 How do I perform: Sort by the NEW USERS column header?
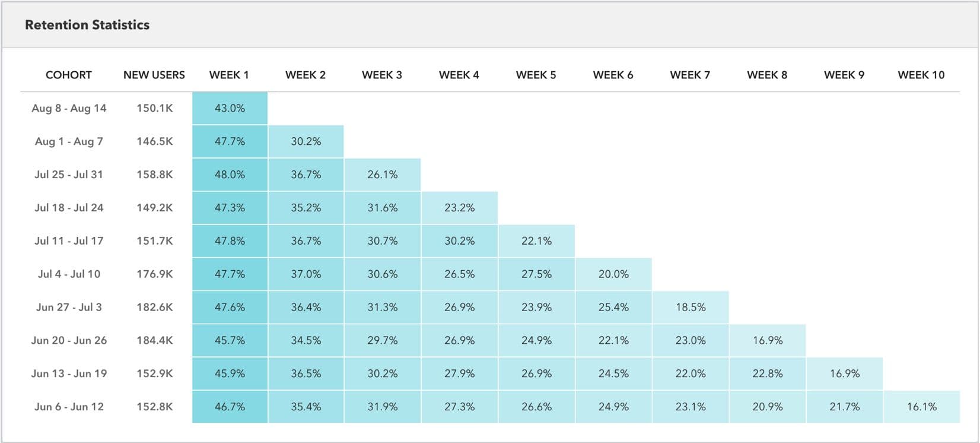point(154,75)
